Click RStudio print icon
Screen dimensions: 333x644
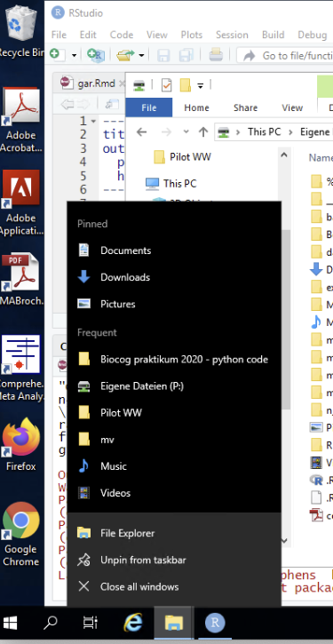pyautogui.click(x=216, y=54)
